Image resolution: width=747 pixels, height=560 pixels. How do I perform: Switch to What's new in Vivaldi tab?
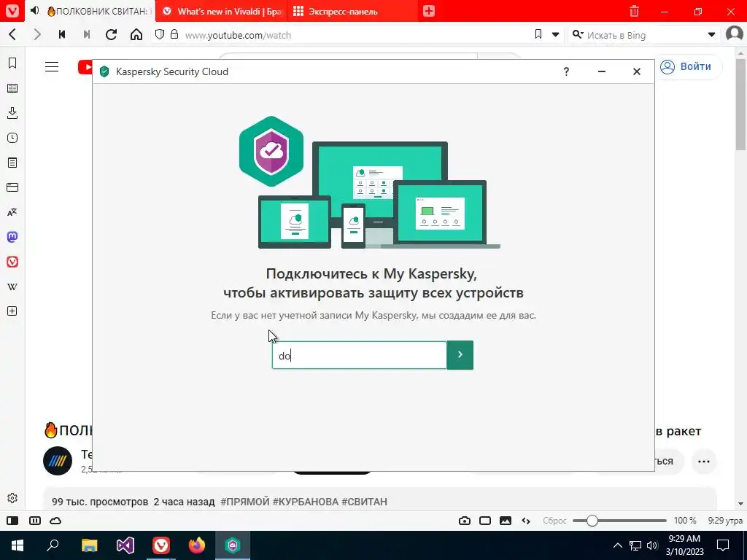pyautogui.click(x=222, y=11)
